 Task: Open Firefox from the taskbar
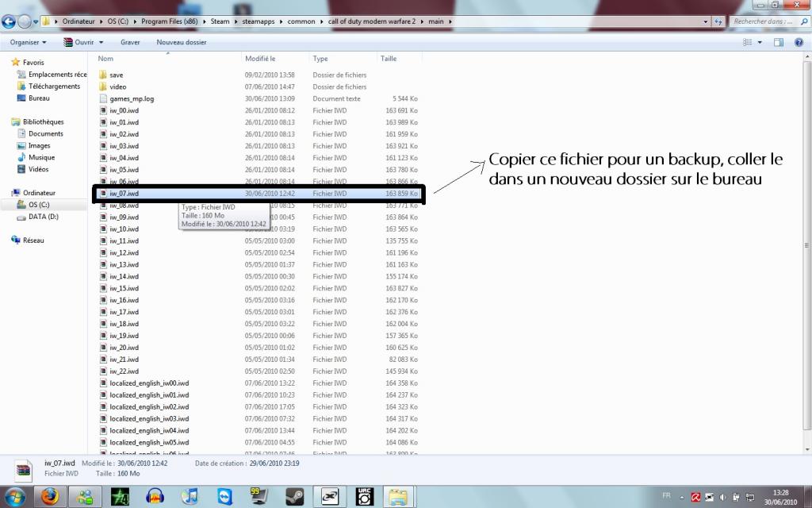(x=50, y=497)
